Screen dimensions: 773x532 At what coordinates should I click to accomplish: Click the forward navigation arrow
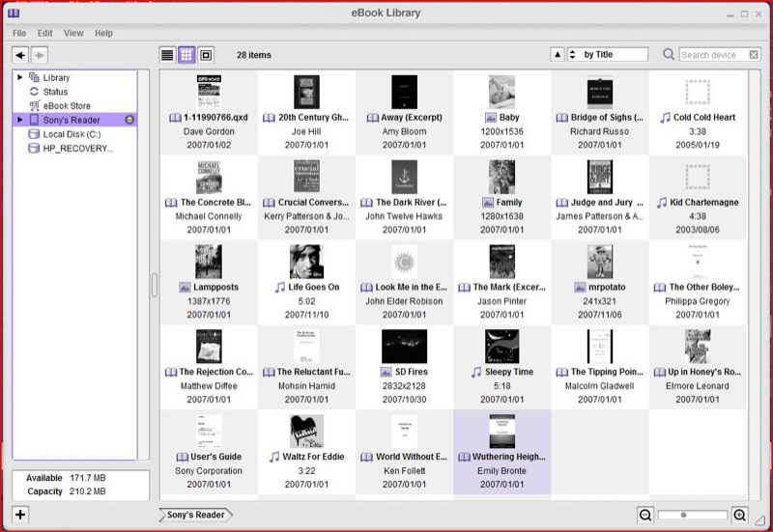pos(40,55)
